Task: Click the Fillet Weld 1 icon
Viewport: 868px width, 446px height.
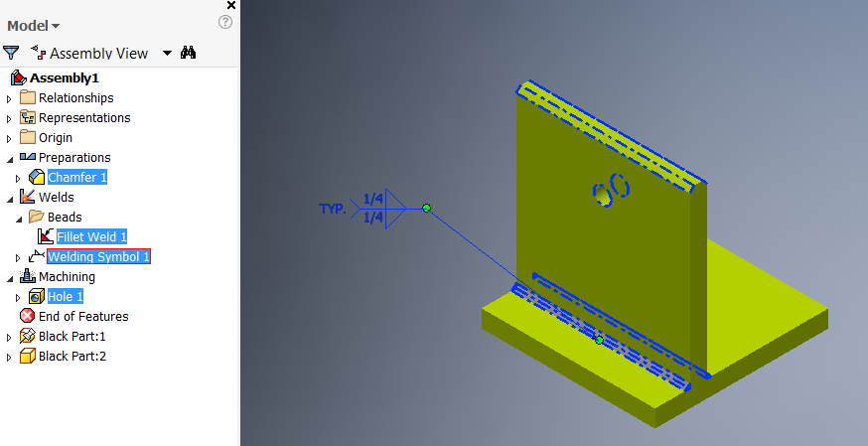Action: click(x=46, y=236)
